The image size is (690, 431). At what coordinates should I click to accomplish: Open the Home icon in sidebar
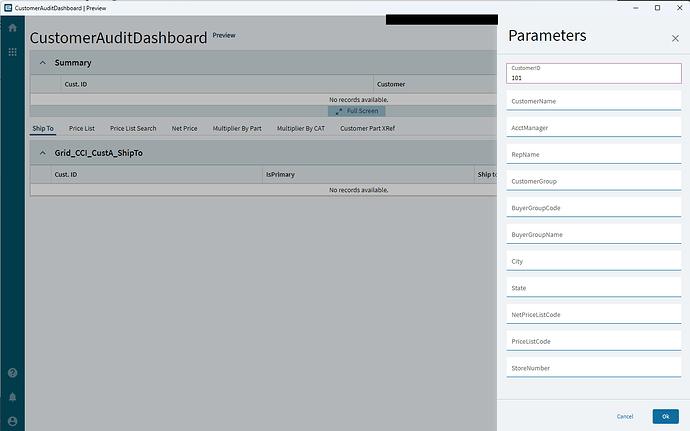(x=12, y=28)
